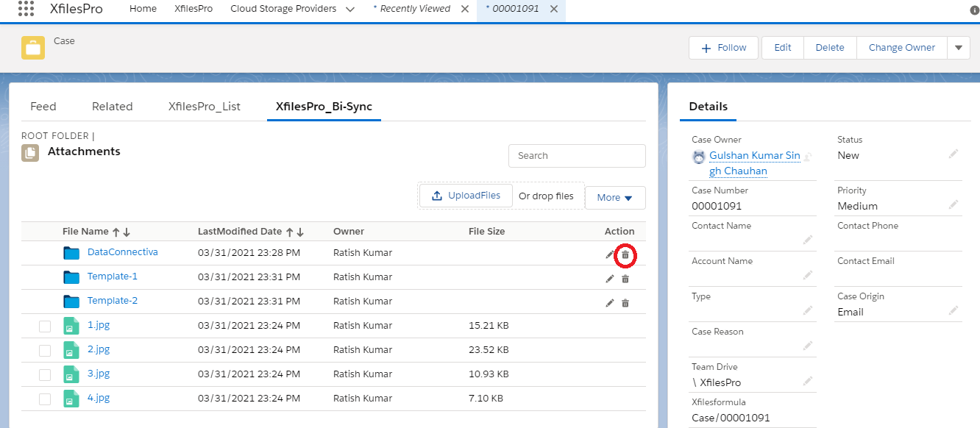Viewport: 980px width, 428px height.
Task: Click the Follow button
Action: 724,48
